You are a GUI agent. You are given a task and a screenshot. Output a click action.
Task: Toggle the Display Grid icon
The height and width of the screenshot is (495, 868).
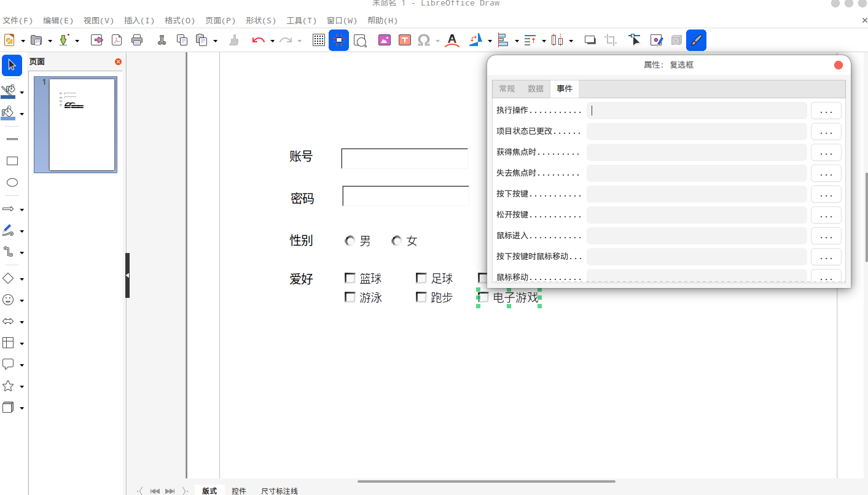pos(318,41)
